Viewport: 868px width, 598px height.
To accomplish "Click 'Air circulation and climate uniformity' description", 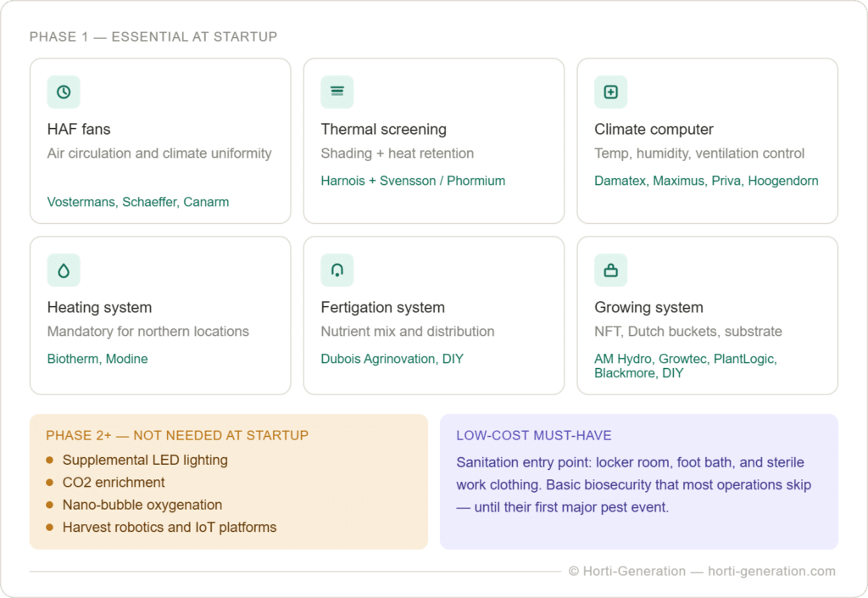I will (159, 154).
